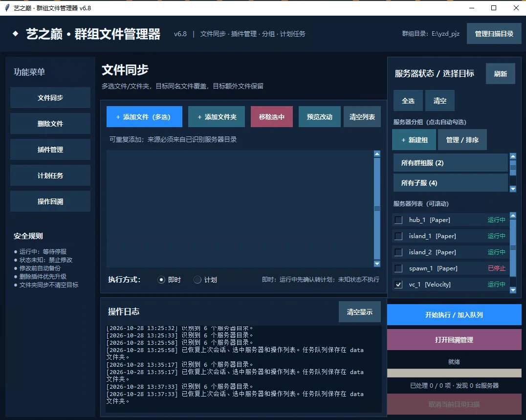The height and width of the screenshot is (420, 526).
Task: Uncheck the vc_1 [Velocity] checkbox
Action: click(398, 284)
